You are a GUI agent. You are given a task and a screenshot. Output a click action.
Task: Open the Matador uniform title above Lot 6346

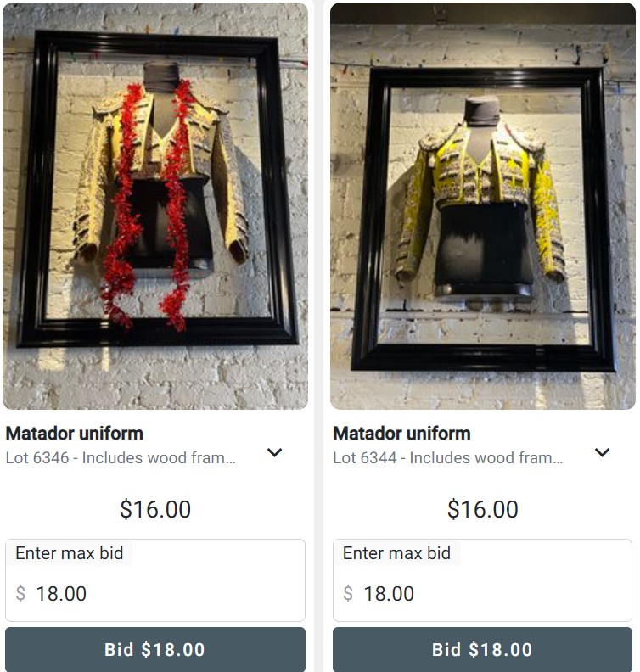(x=74, y=434)
